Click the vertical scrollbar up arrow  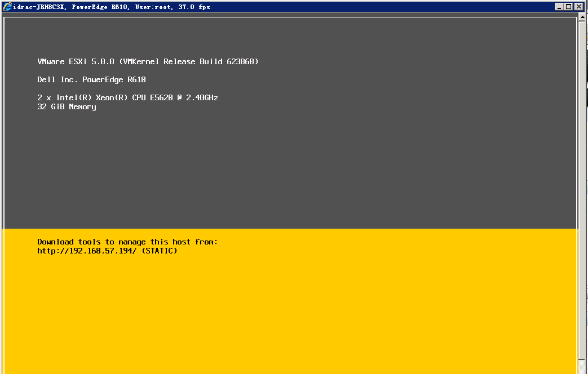(582, 17)
